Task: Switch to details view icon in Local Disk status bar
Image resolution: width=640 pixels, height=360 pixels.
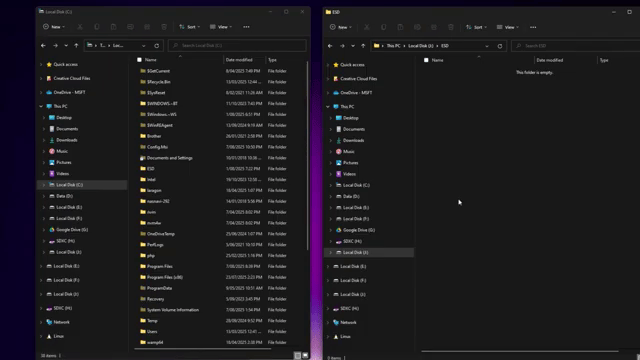Action: (298, 356)
